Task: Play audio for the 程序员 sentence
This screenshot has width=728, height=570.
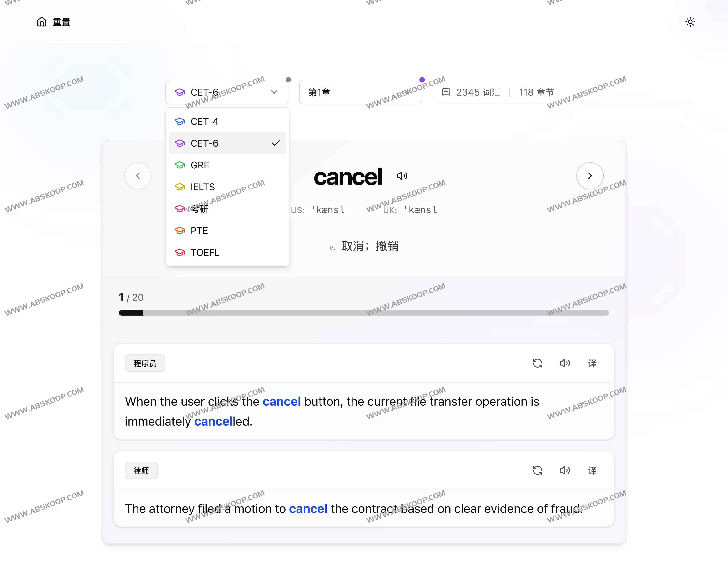Action: (x=565, y=363)
